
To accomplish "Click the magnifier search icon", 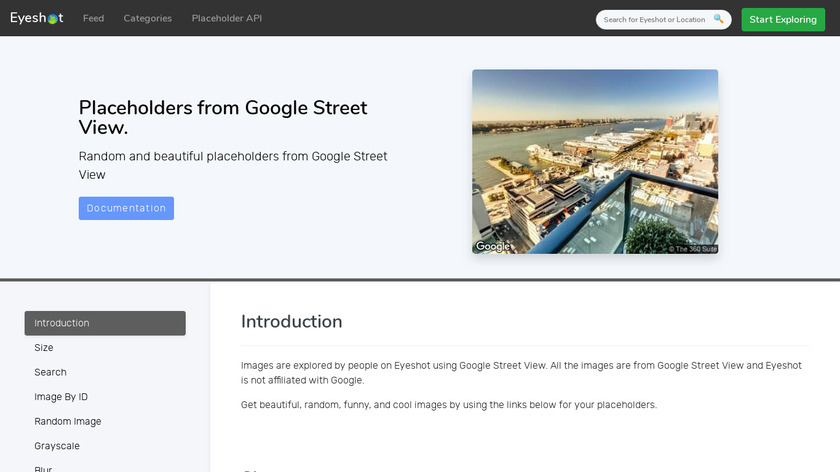I will (718, 19).
